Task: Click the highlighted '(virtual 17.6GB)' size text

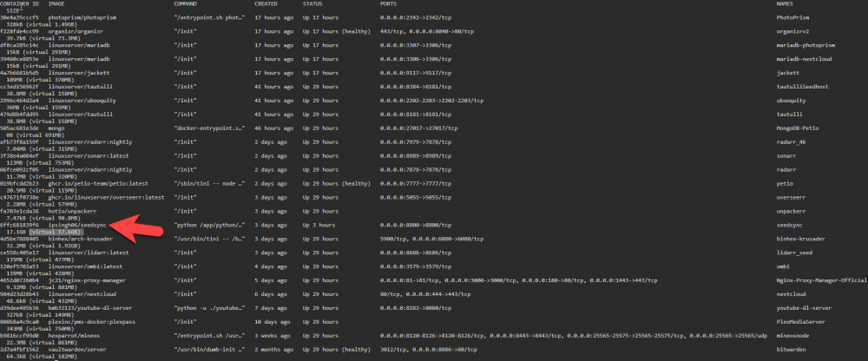Action: (x=56, y=232)
